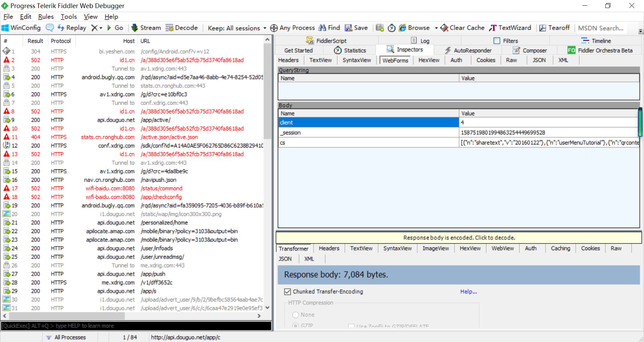Screen dimensions: 644x342
Task: Click the Protocol column header
Action: (x=61, y=41)
